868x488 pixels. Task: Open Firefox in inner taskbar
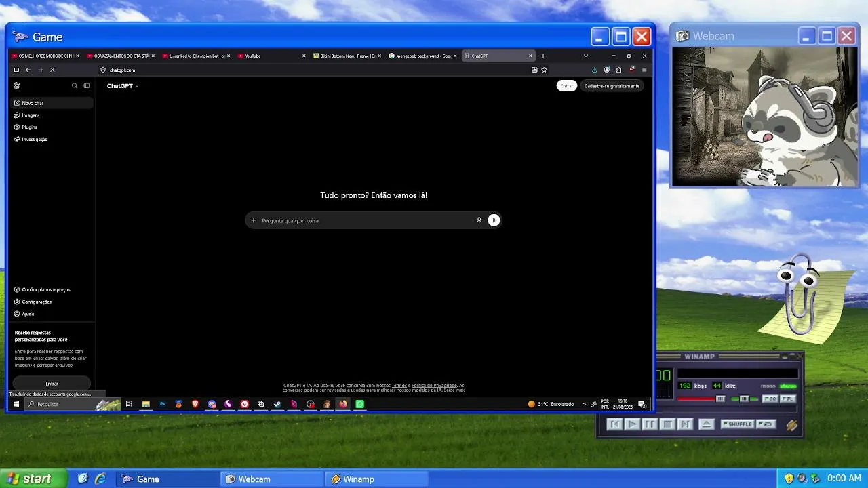pyautogui.click(x=343, y=404)
